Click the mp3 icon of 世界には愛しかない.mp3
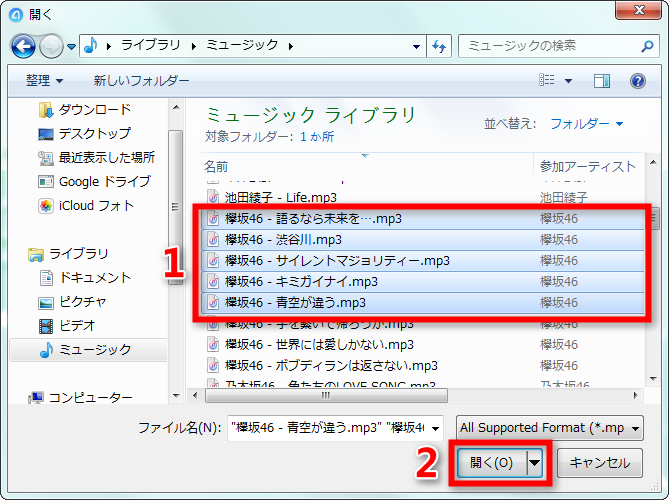The height and width of the screenshot is (500, 669). tap(213, 345)
